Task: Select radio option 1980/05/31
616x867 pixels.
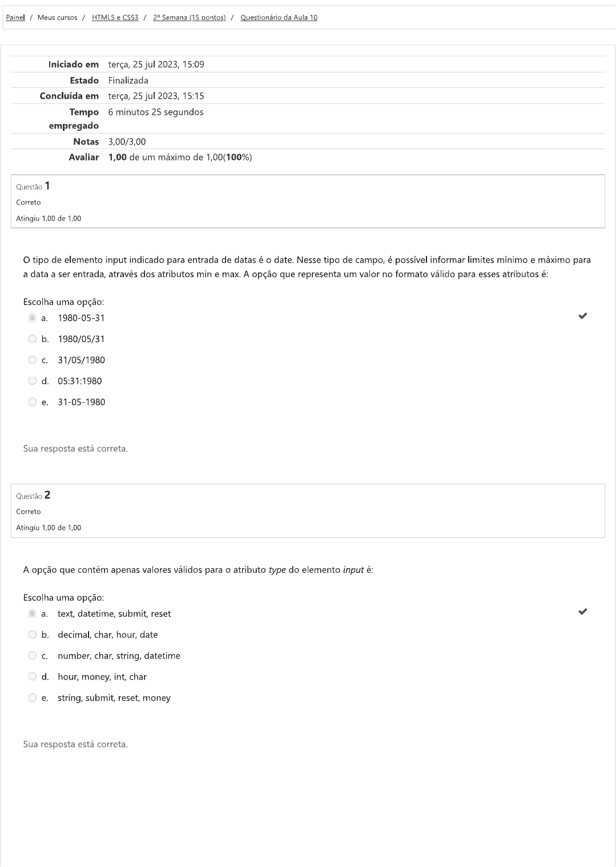Action: click(33, 339)
